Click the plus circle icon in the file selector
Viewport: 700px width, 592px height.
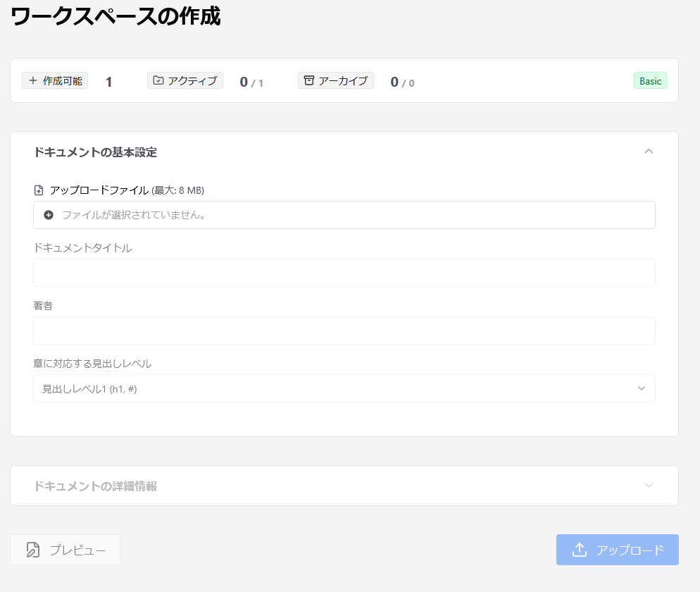pos(49,215)
